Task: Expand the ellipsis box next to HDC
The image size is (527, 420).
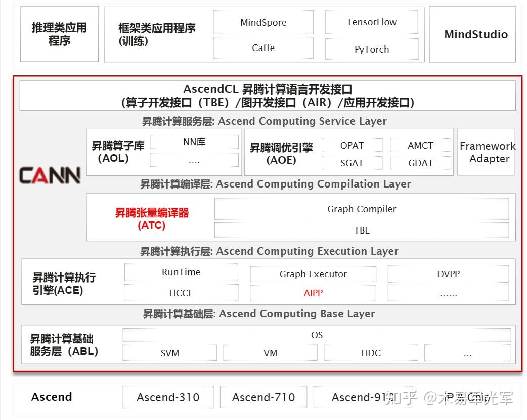Action: point(468,353)
